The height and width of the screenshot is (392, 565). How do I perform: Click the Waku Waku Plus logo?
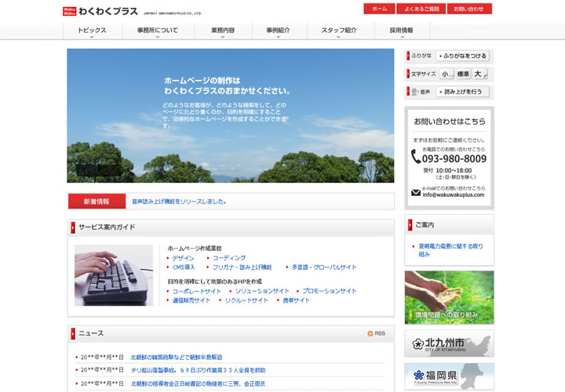(x=100, y=11)
